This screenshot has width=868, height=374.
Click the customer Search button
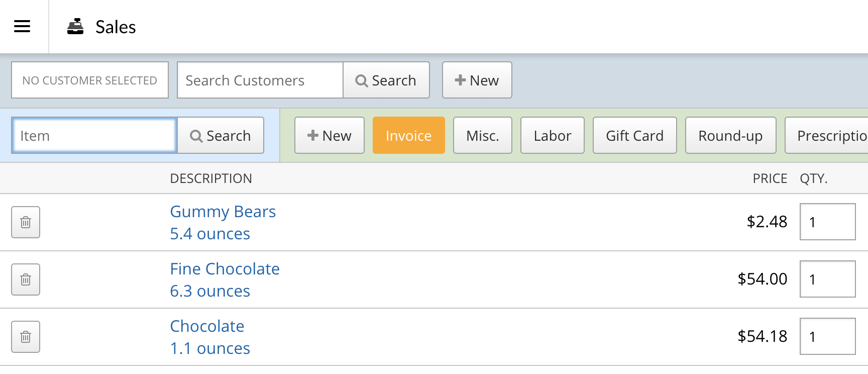coord(386,80)
